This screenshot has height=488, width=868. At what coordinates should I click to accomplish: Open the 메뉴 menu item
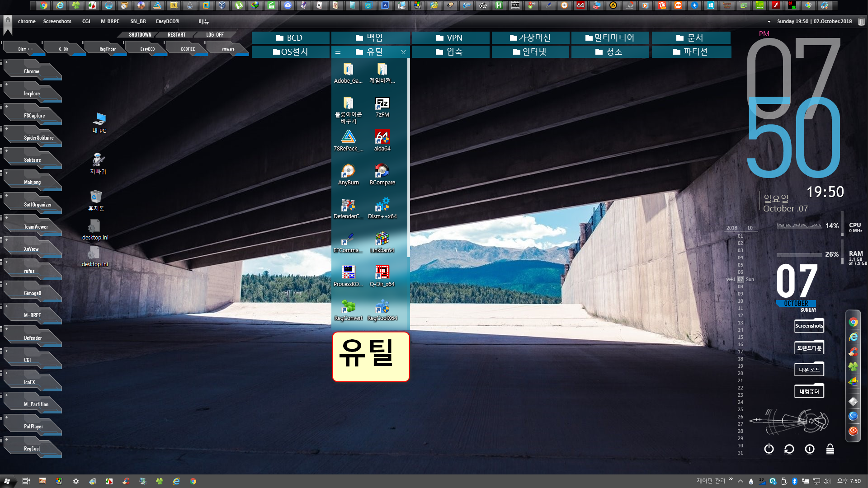click(x=203, y=22)
